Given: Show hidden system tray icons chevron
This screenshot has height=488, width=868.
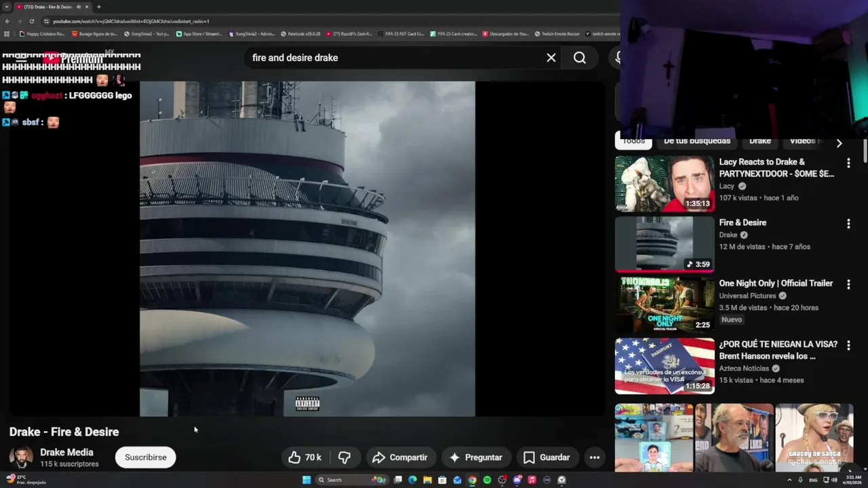Looking at the screenshot, I should coord(789,480).
